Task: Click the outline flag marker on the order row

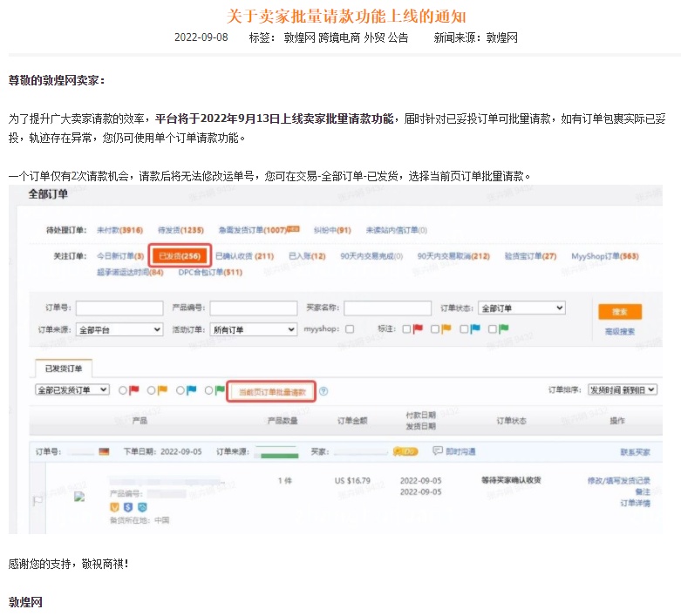Action: coord(37,500)
